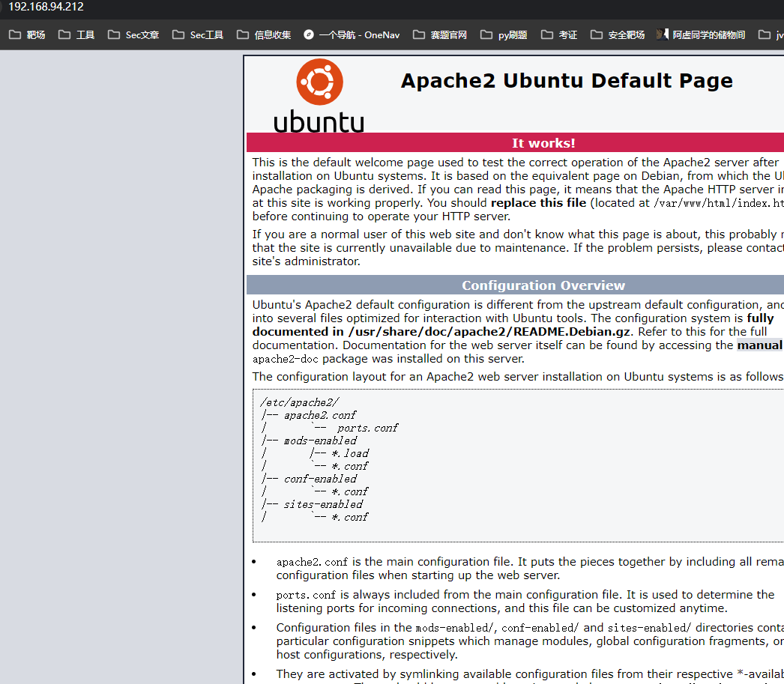Open the py刷题 bookmark folder
Screen dimensions: 784x684
[x=504, y=34]
